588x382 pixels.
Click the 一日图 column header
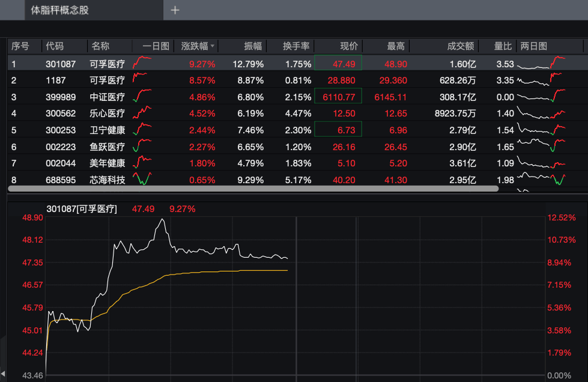point(156,46)
